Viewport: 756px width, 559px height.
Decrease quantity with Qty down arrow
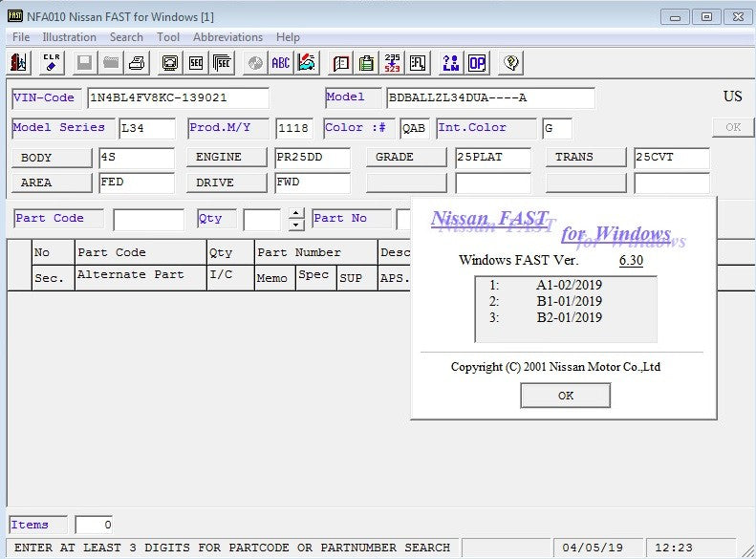tap(296, 225)
